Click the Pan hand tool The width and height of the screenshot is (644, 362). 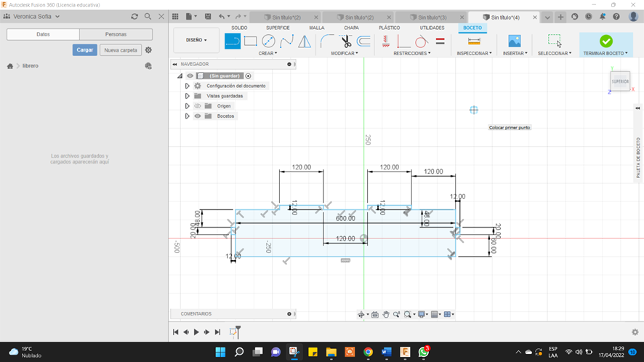pyautogui.click(x=386, y=314)
